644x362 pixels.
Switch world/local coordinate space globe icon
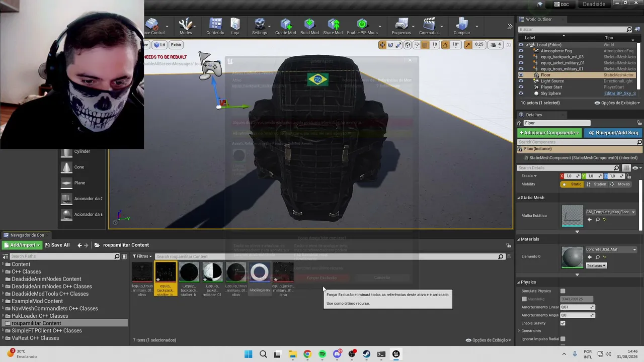[x=408, y=45]
